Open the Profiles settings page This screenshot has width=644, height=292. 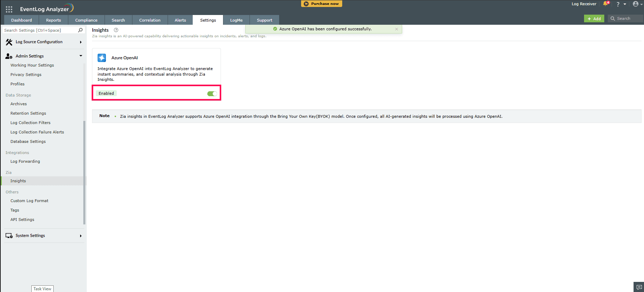[17, 84]
